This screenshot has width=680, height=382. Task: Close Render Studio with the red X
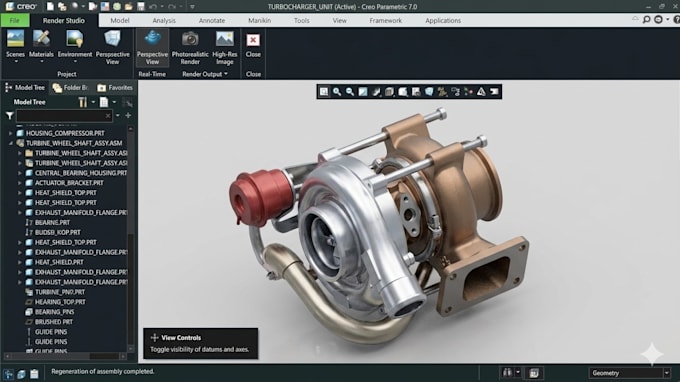pyautogui.click(x=253, y=44)
